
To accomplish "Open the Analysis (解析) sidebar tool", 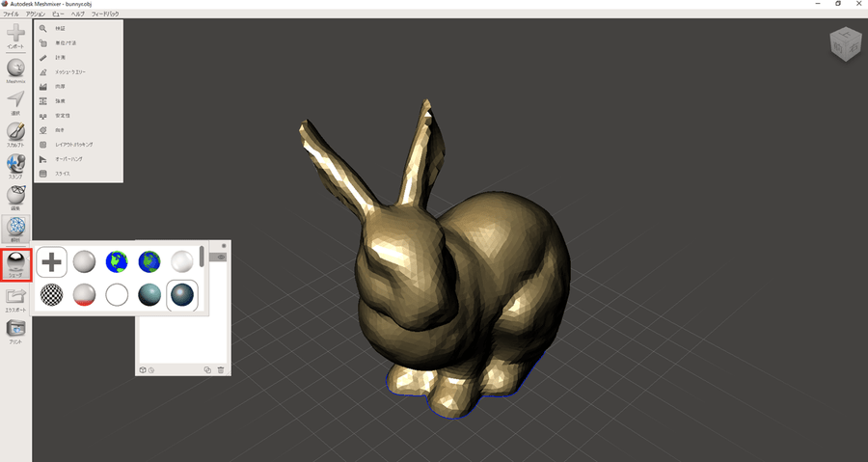I will 15,228.
